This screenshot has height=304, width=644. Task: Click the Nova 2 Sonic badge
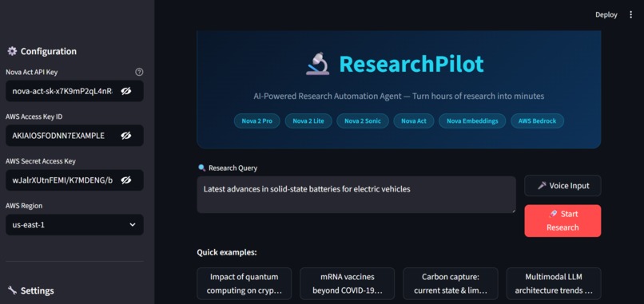pos(363,121)
